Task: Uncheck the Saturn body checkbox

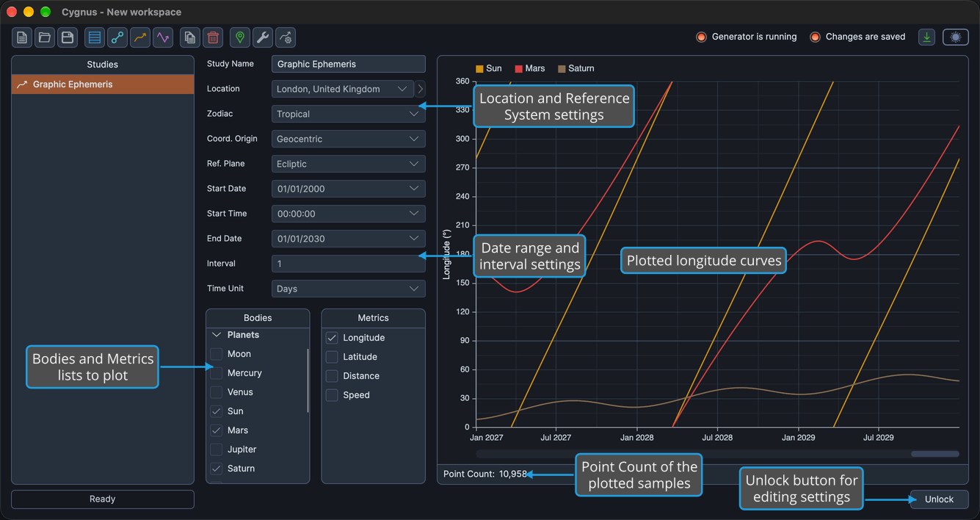Action: (x=217, y=469)
